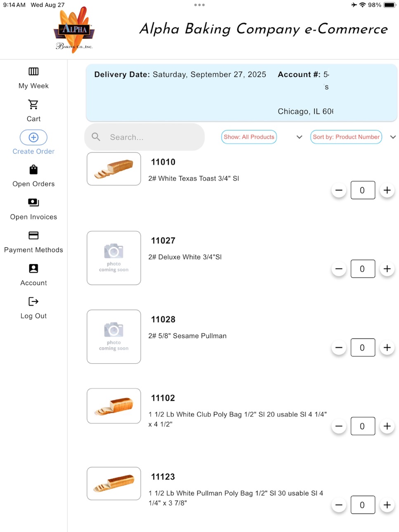399x532 pixels.
Task: Increase quantity for product 11010
Action: click(387, 190)
